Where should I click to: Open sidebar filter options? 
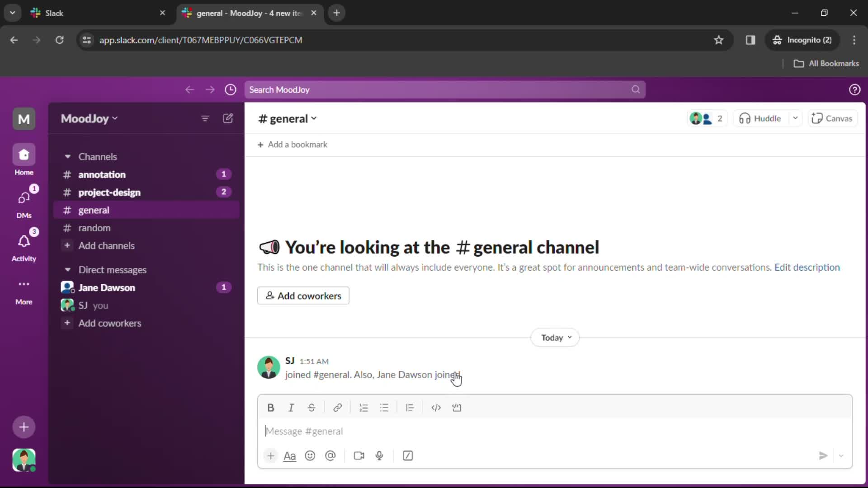point(205,118)
